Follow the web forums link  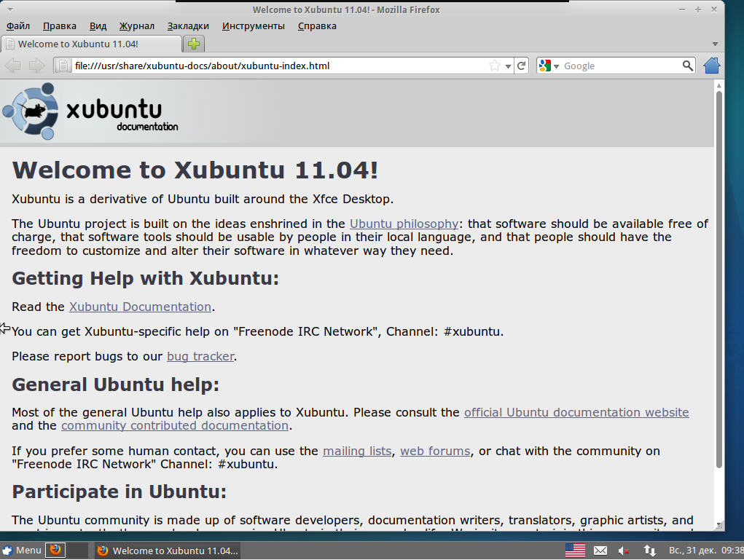[435, 451]
